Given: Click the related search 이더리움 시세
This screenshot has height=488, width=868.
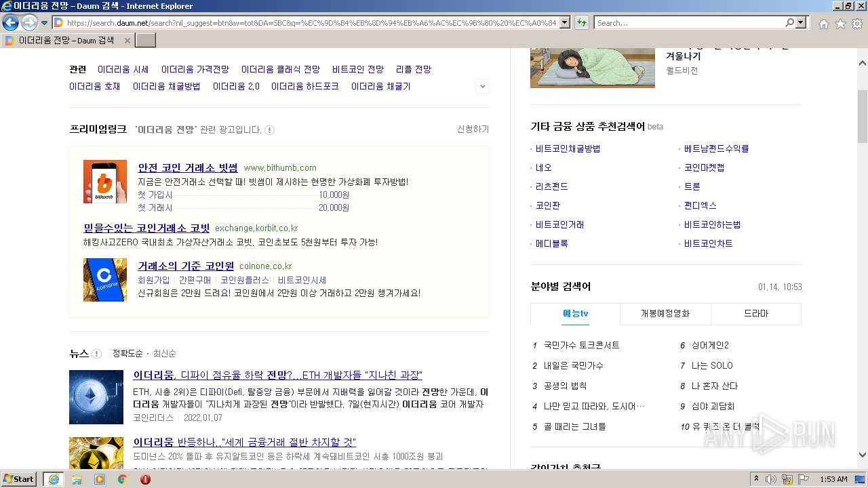Looking at the screenshot, I should coord(123,69).
